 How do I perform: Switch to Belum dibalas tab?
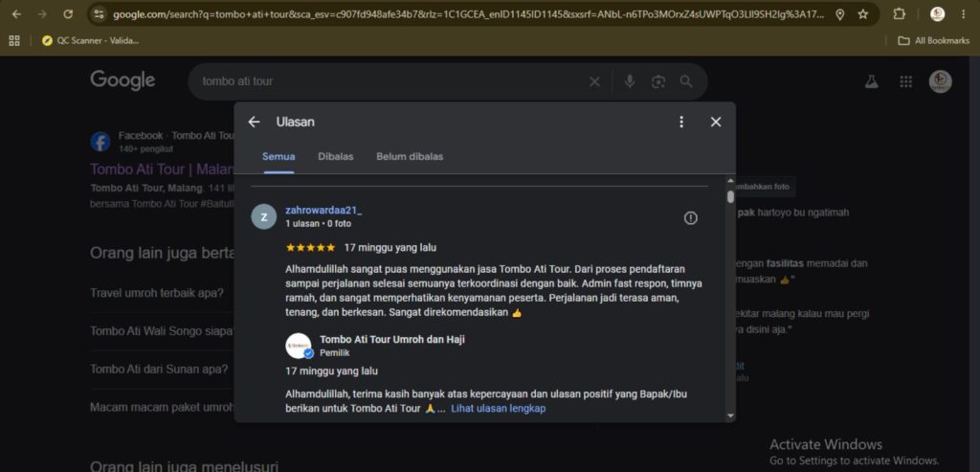[x=410, y=157]
